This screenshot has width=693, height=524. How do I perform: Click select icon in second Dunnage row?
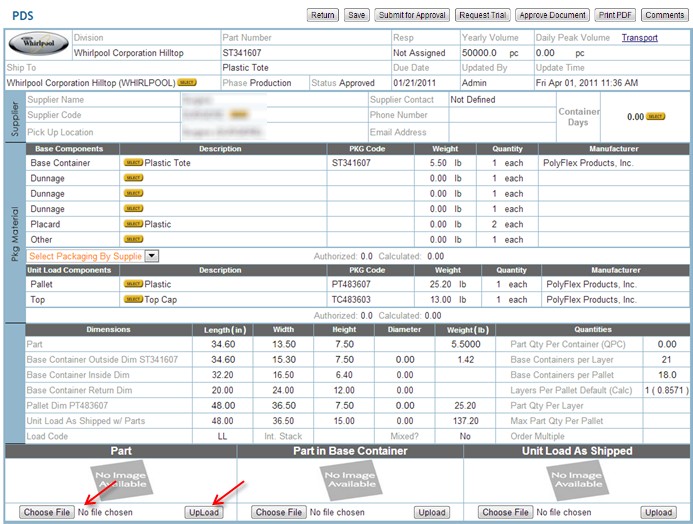point(133,194)
